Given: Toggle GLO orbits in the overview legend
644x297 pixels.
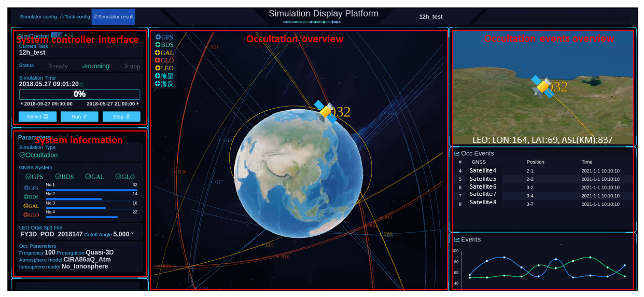Looking at the screenshot, I should pyautogui.click(x=158, y=60).
